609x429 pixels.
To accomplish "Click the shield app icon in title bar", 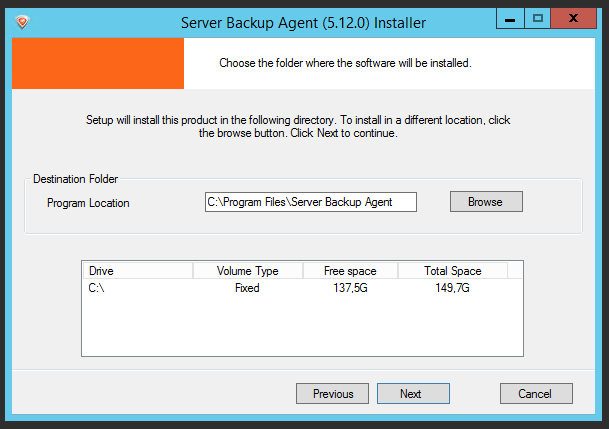I will [x=23, y=22].
